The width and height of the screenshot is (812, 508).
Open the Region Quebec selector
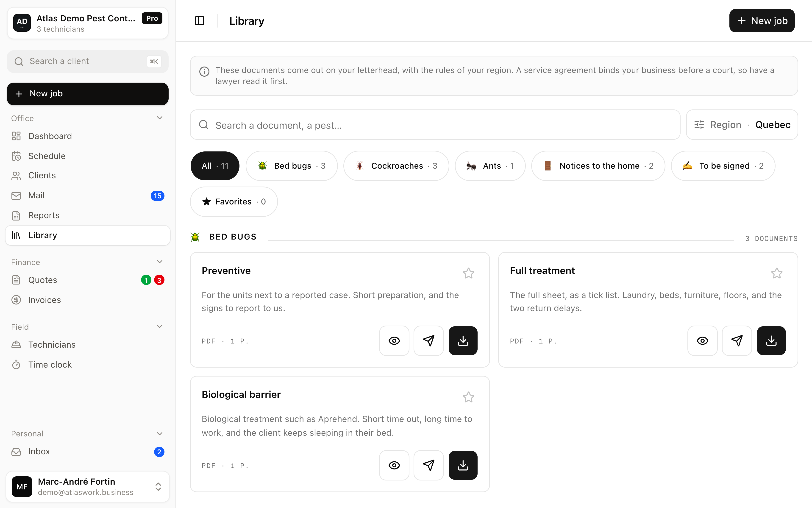[x=742, y=125]
